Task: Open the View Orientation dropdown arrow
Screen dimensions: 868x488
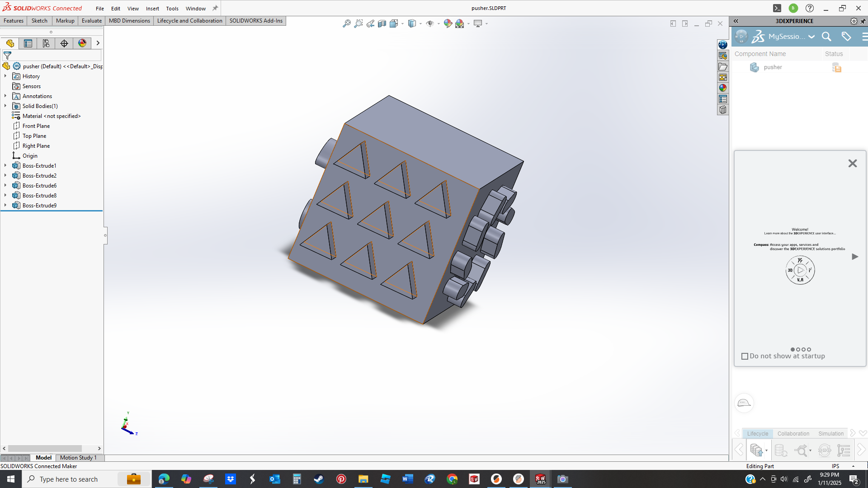Action: [402, 23]
